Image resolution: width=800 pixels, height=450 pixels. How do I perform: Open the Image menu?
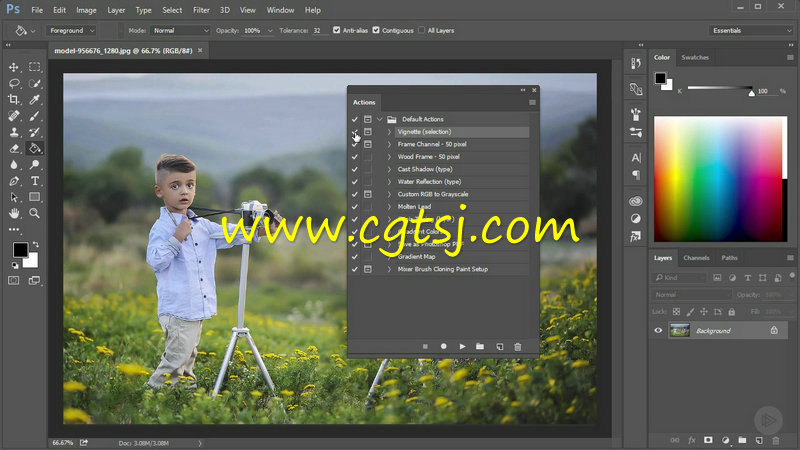(86, 10)
